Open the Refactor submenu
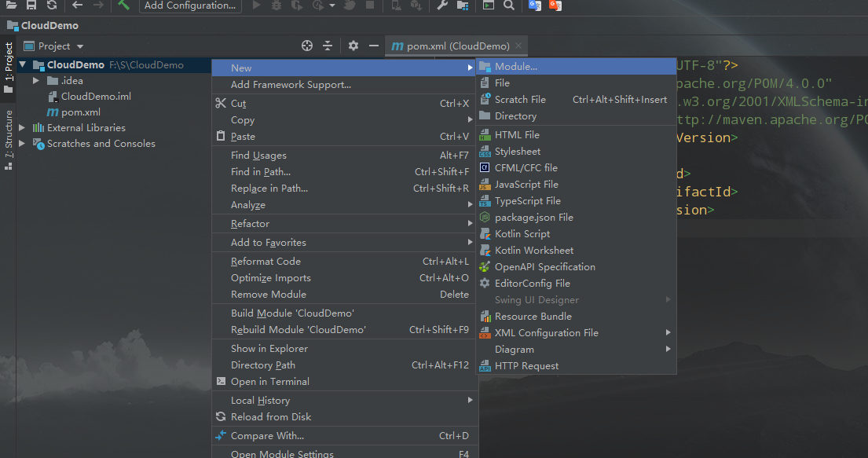868x458 pixels. [344, 224]
